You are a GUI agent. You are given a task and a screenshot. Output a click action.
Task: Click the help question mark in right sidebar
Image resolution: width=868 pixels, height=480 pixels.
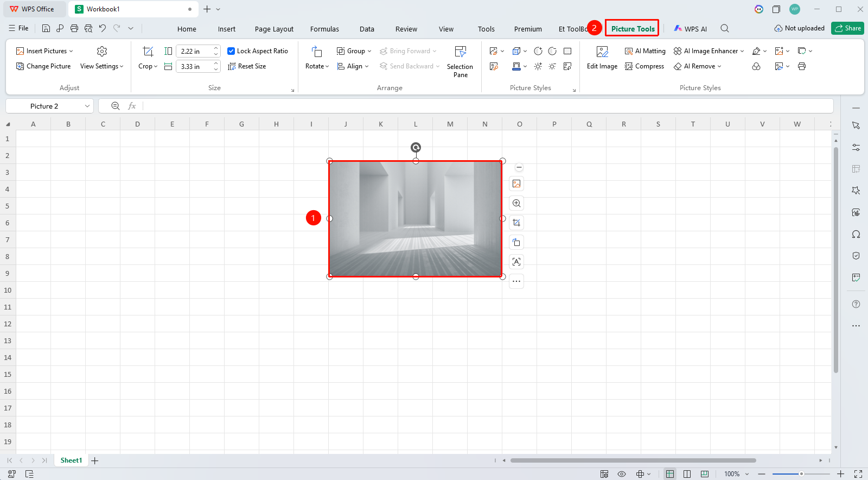(x=856, y=304)
